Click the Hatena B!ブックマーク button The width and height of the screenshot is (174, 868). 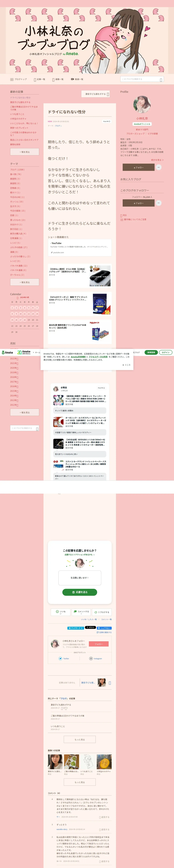tap(76, 628)
